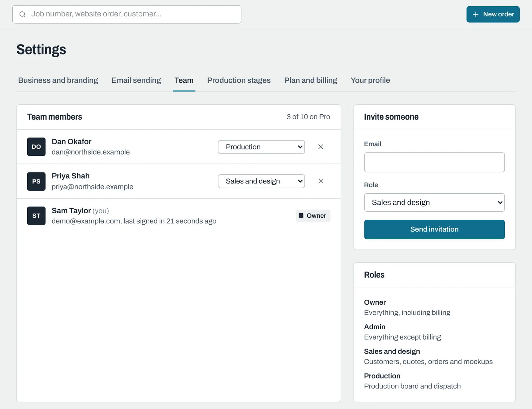532x409 pixels.
Task: Click the job number search box
Action: pyautogui.click(x=127, y=14)
